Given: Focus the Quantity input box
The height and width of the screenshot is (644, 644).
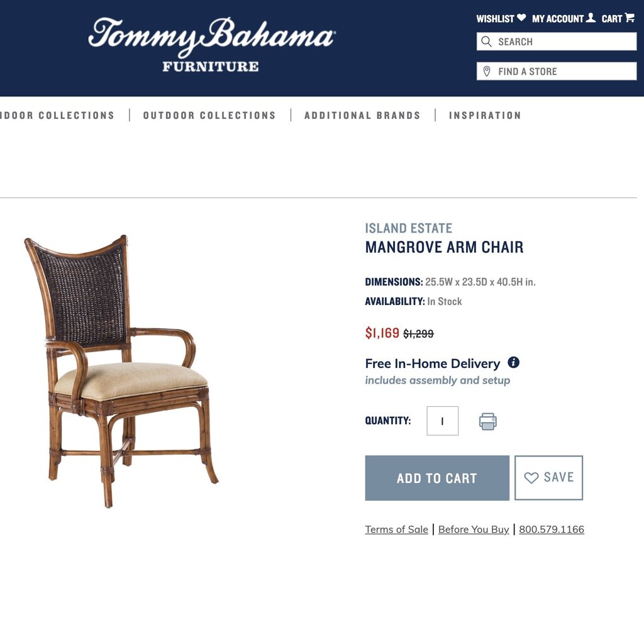Looking at the screenshot, I should (442, 421).
